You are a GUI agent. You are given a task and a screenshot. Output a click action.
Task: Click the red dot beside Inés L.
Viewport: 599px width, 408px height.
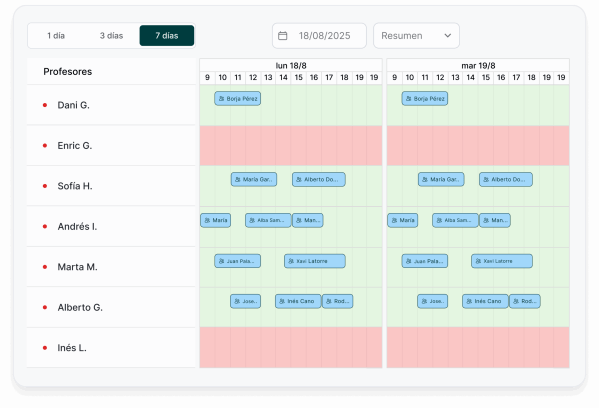click(45, 348)
